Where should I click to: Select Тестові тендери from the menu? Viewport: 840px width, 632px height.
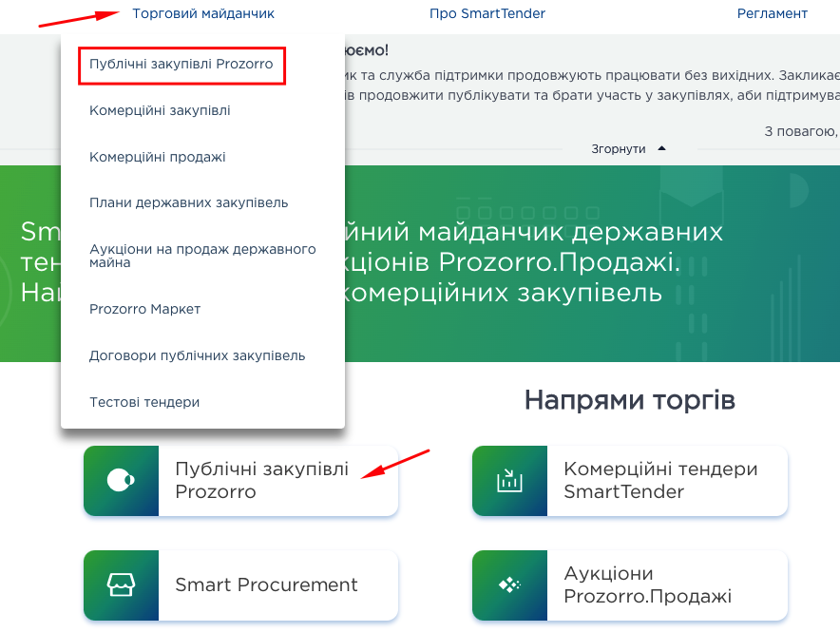point(144,403)
